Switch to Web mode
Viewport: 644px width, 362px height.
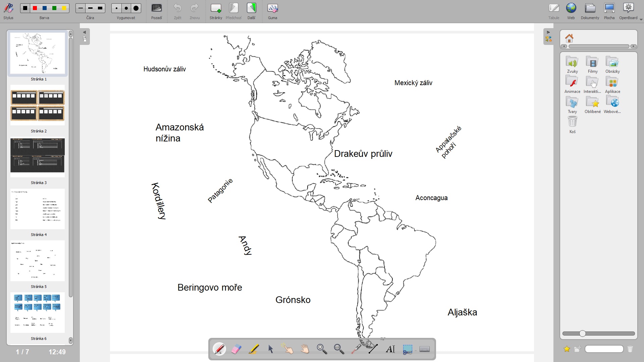pos(572,11)
